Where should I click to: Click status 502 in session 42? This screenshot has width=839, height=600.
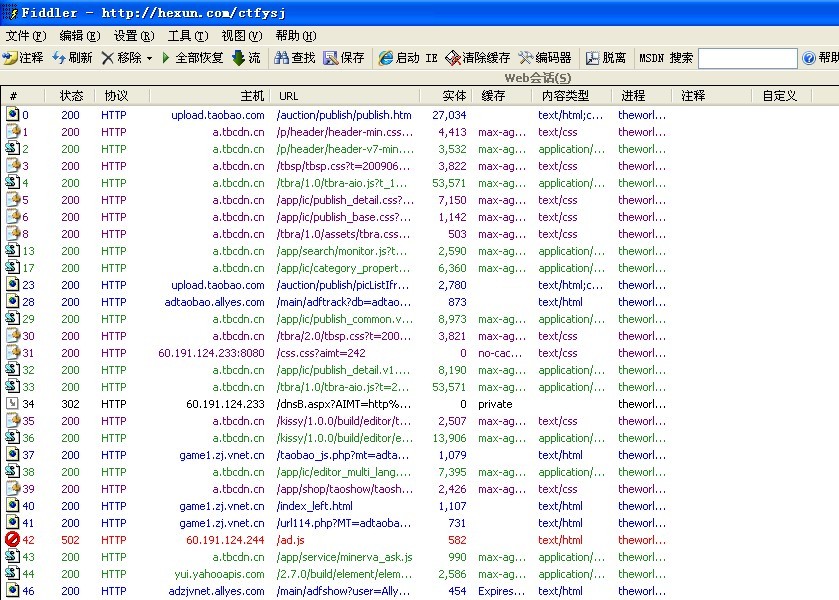click(70, 540)
